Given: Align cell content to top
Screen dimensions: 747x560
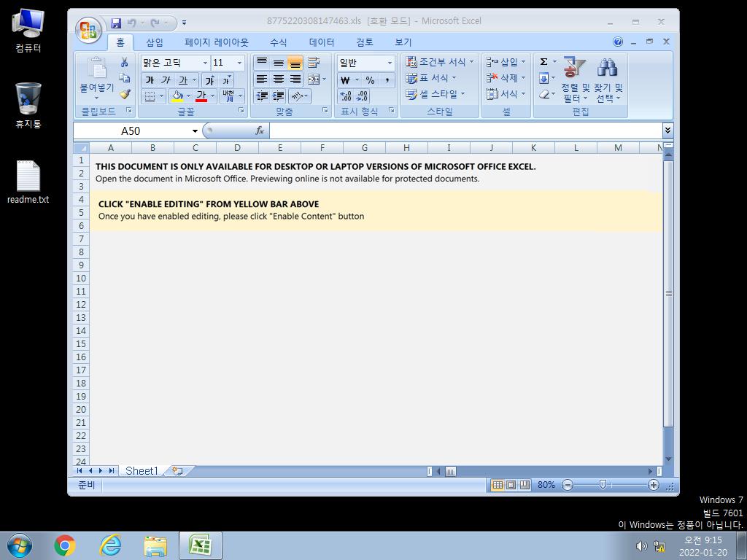Looking at the screenshot, I should (x=262, y=63).
